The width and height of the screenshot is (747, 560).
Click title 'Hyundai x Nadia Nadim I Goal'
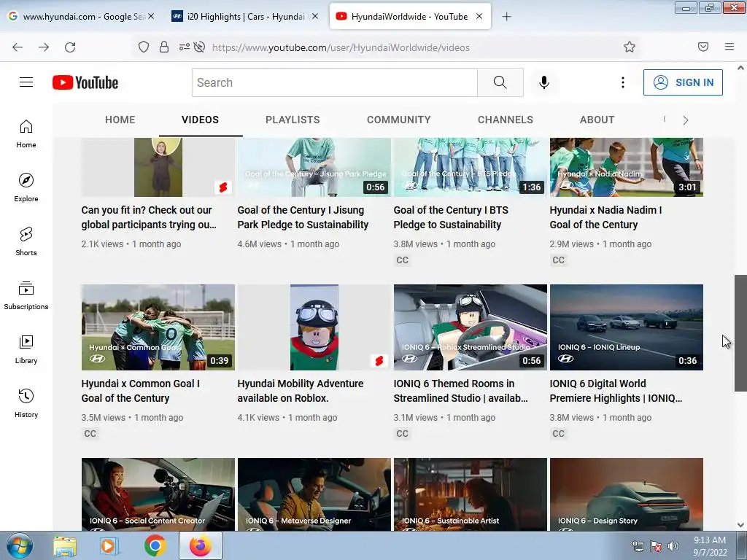605,217
